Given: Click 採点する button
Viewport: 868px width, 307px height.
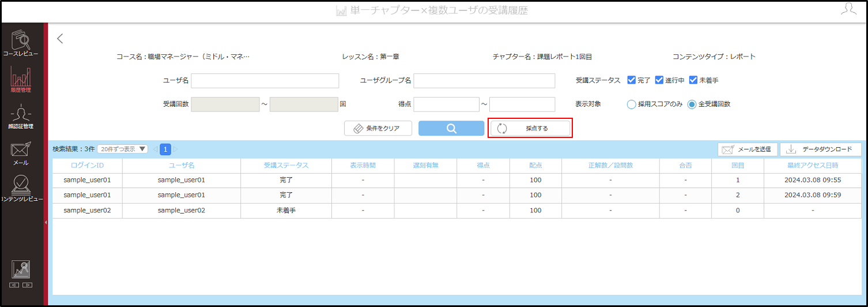Looking at the screenshot, I should (x=530, y=129).
